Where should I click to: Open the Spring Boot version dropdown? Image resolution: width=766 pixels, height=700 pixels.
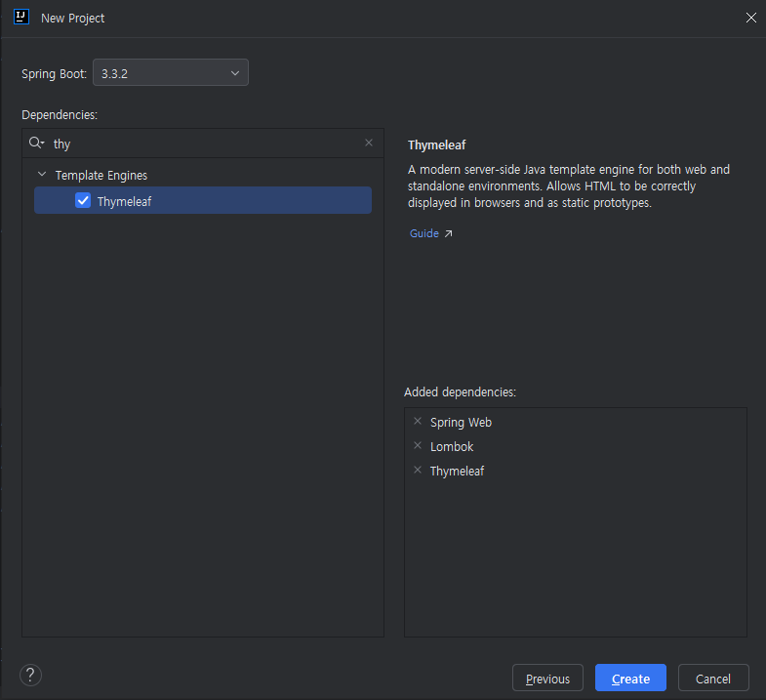(x=171, y=72)
